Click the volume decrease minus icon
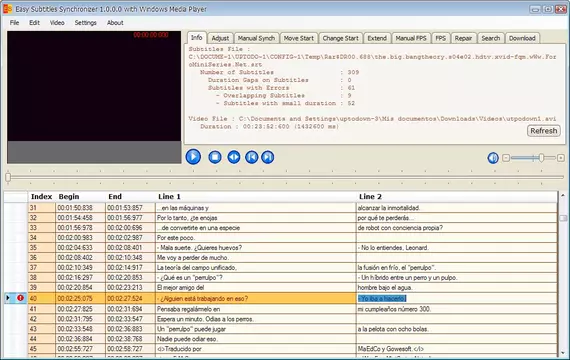The width and height of the screenshot is (570, 360). tap(506, 158)
